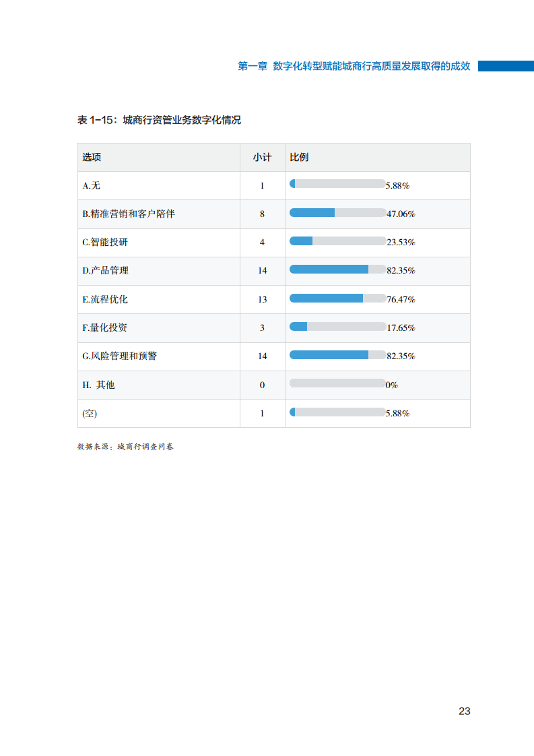This screenshot has height=756, width=534.
Task: Click the progress bar in row E.流程优化
Action: point(337,298)
